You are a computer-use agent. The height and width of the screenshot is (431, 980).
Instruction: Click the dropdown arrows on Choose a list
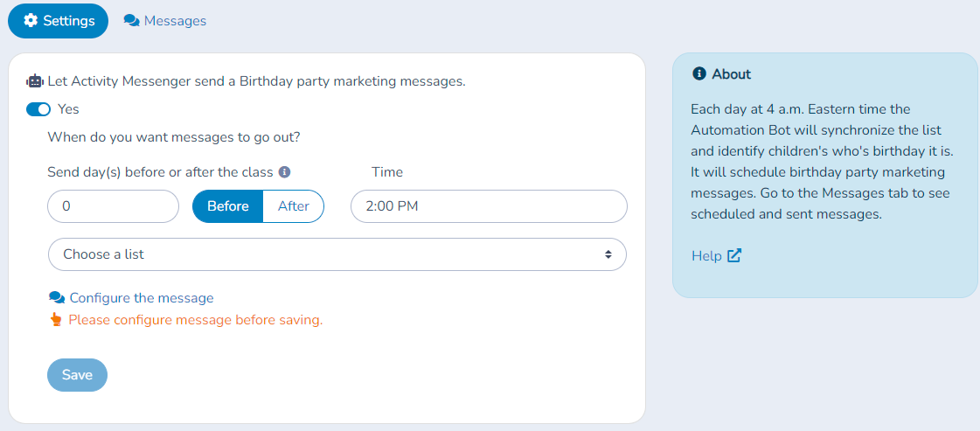click(x=608, y=254)
